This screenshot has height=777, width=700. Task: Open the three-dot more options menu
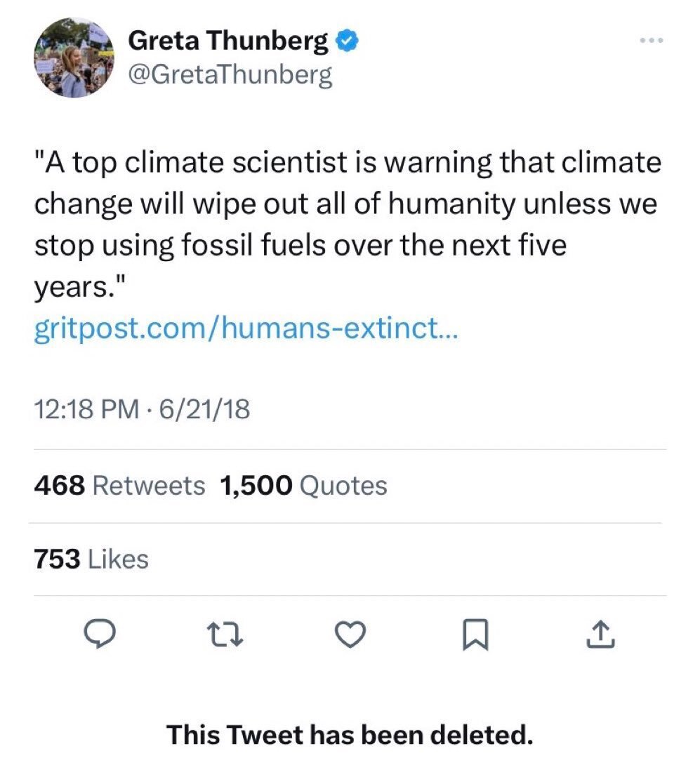(651, 40)
